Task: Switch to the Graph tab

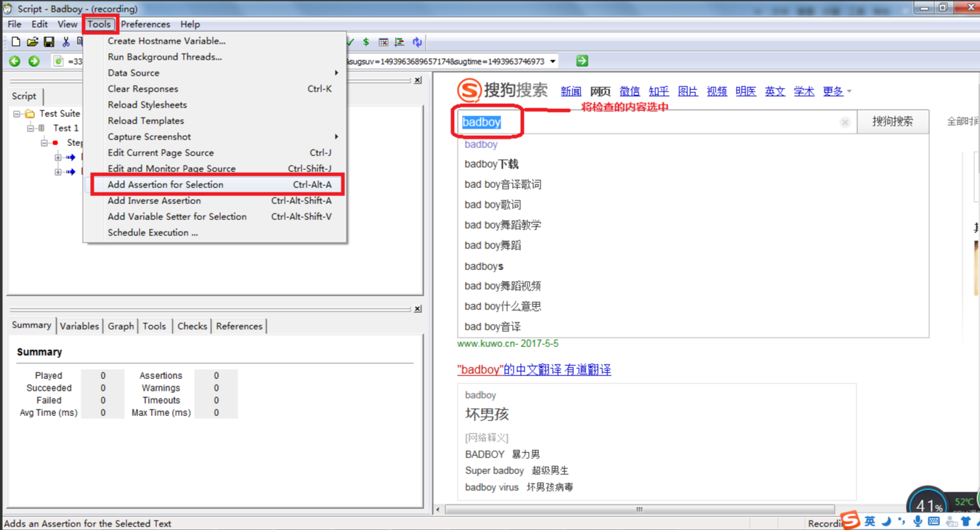Action: point(121,326)
